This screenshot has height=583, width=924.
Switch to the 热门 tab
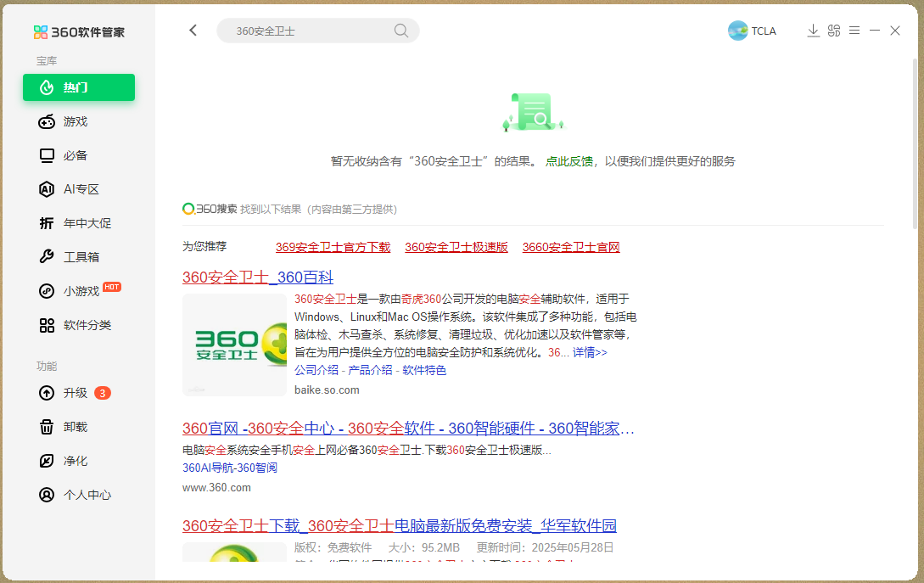click(78, 87)
